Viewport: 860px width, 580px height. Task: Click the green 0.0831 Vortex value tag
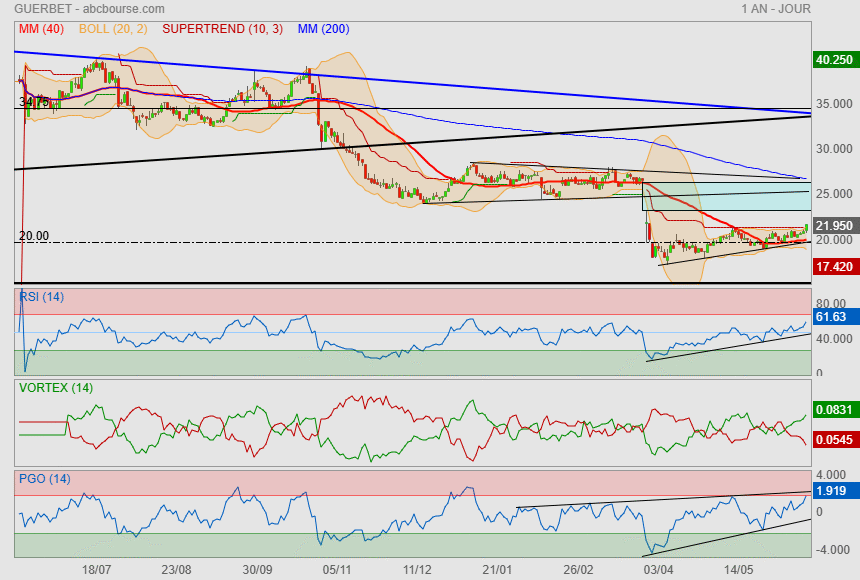(x=834, y=409)
